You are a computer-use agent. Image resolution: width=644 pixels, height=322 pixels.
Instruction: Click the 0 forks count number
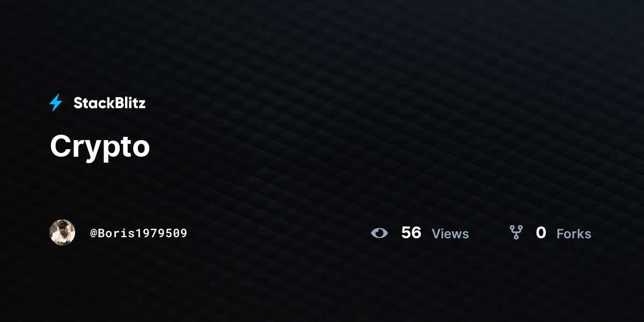click(541, 233)
